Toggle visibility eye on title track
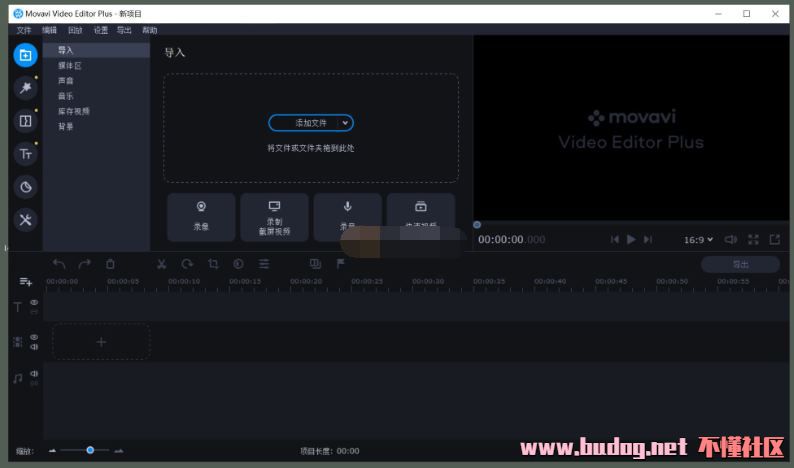Image resolution: width=794 pixels, height=468 pixels. (x=34, y=302)
